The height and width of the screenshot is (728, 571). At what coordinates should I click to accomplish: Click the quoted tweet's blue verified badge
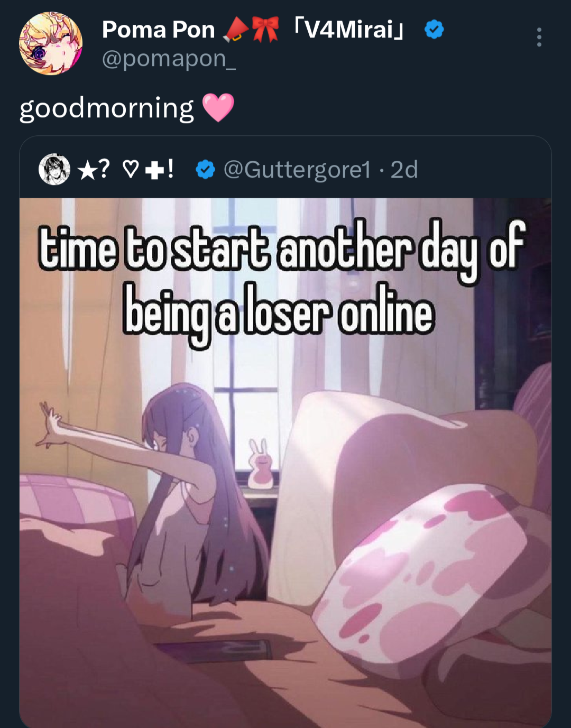[205, 170]
